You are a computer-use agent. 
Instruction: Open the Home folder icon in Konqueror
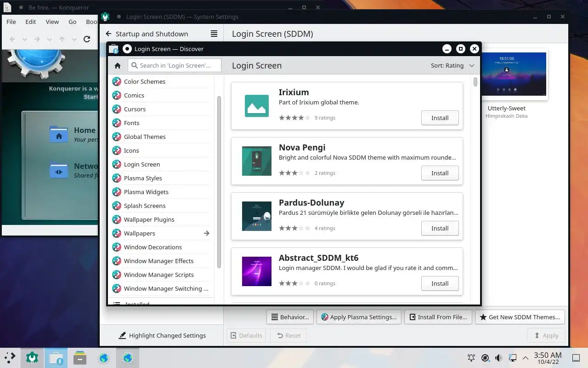click(59, 135)
